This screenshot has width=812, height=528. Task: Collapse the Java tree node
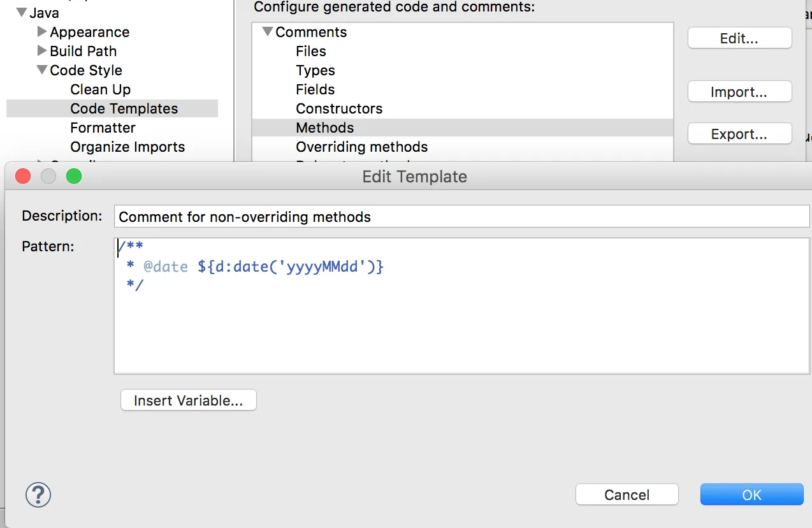(x=22, y=13)
